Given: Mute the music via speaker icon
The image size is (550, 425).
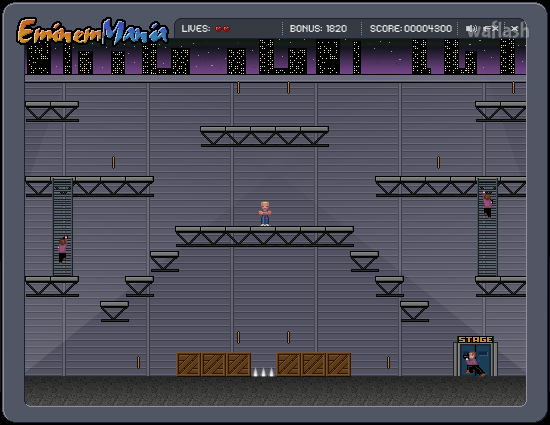Looking at the screenshot, I should (471, 29).
